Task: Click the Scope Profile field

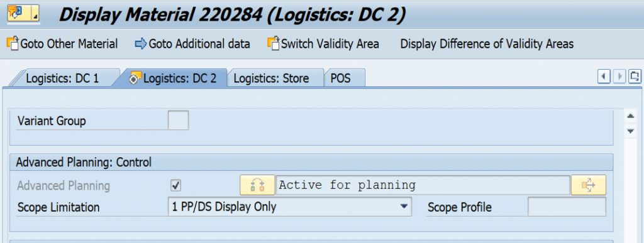Action: point(567,207)
